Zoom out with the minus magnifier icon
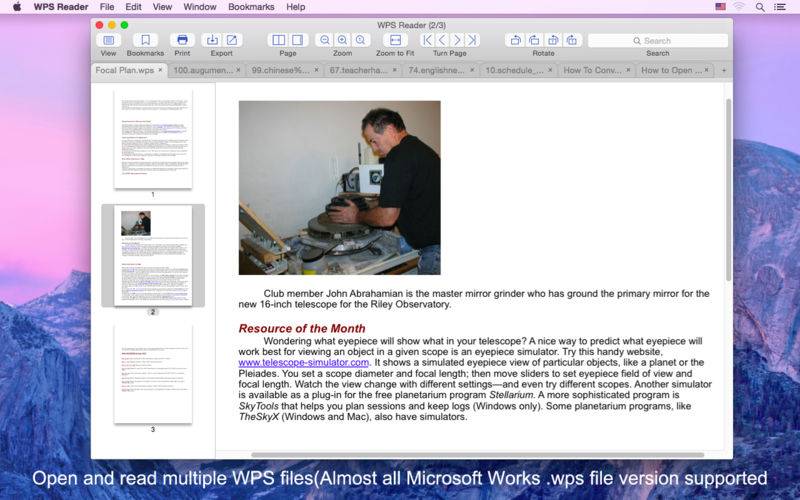Image resolution: width=800 pixels, height=500 pixels. point(324,40)
